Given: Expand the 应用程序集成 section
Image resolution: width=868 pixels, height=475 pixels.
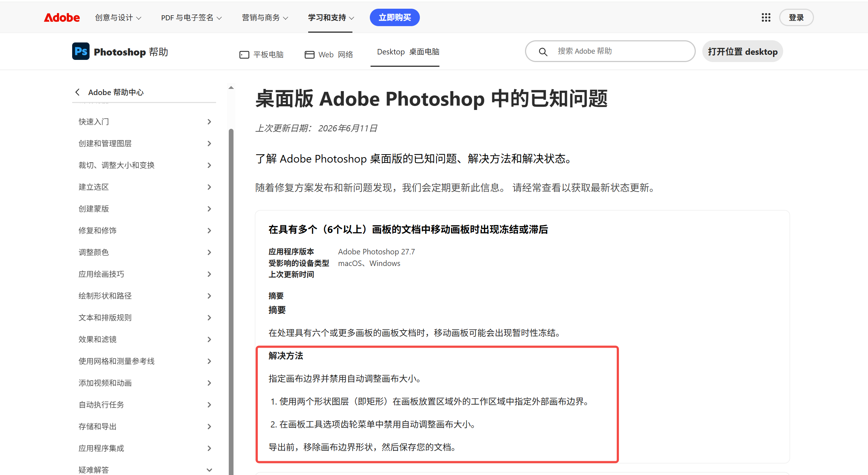Looking at the screenshot, I should 144,448.
